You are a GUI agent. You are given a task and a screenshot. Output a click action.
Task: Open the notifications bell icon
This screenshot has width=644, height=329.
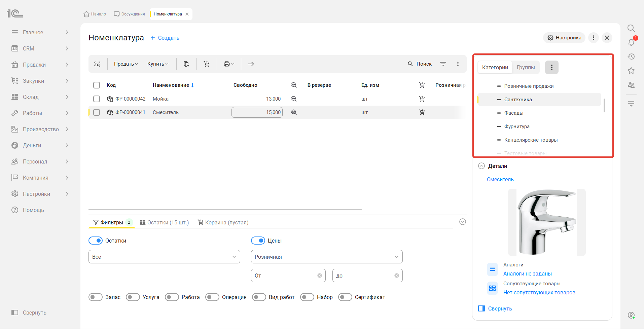[x=631, y=42]
